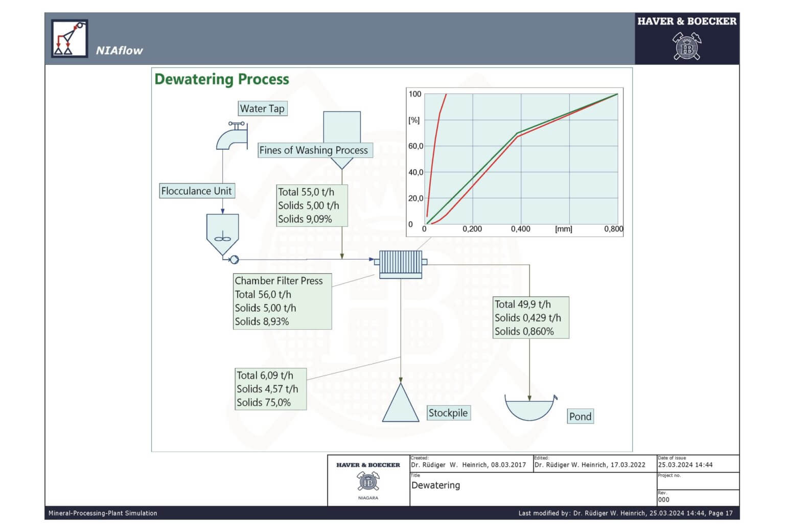Select the Chamber Filter Press data box
785x532 pixels.
point(282,301)
